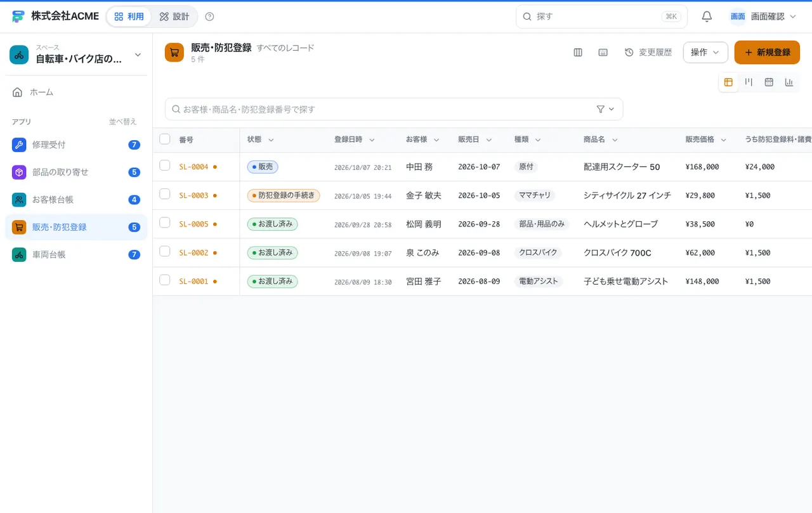This screenshot has width=812, height=513.
Task: Click the 株式会社ACME logo icon
Action: 18,16
